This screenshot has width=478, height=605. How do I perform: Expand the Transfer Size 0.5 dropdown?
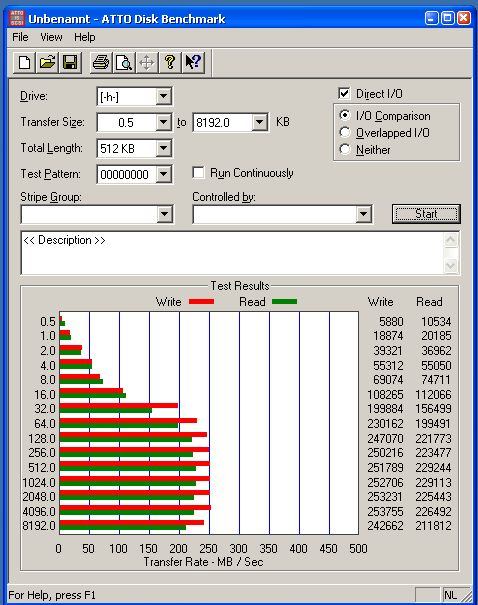click(x=164, y=122)
